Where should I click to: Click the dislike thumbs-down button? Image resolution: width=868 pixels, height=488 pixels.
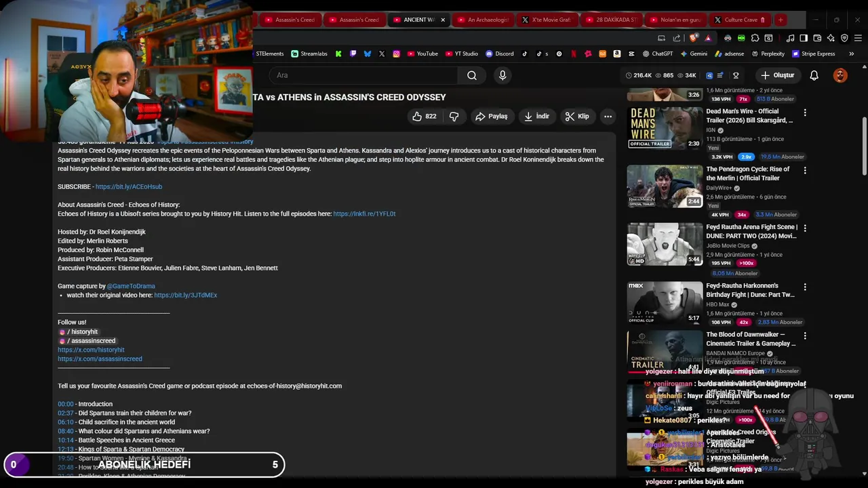coord(454,117)
